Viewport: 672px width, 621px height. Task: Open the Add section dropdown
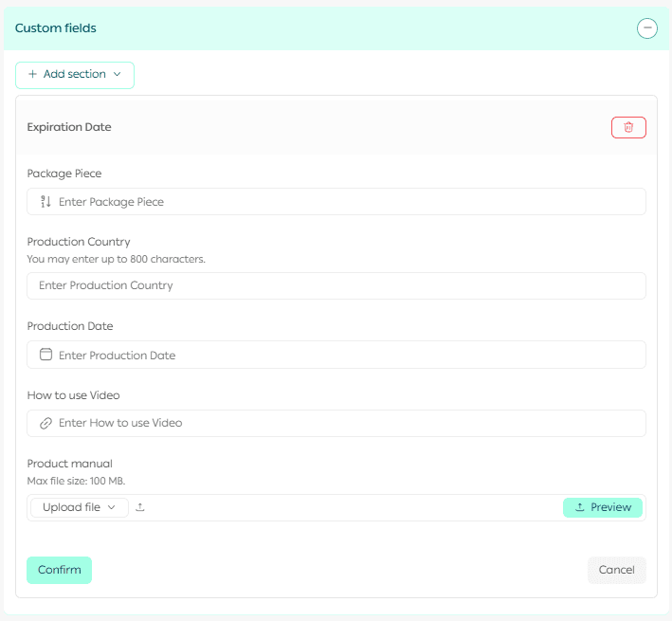point(75,75)
